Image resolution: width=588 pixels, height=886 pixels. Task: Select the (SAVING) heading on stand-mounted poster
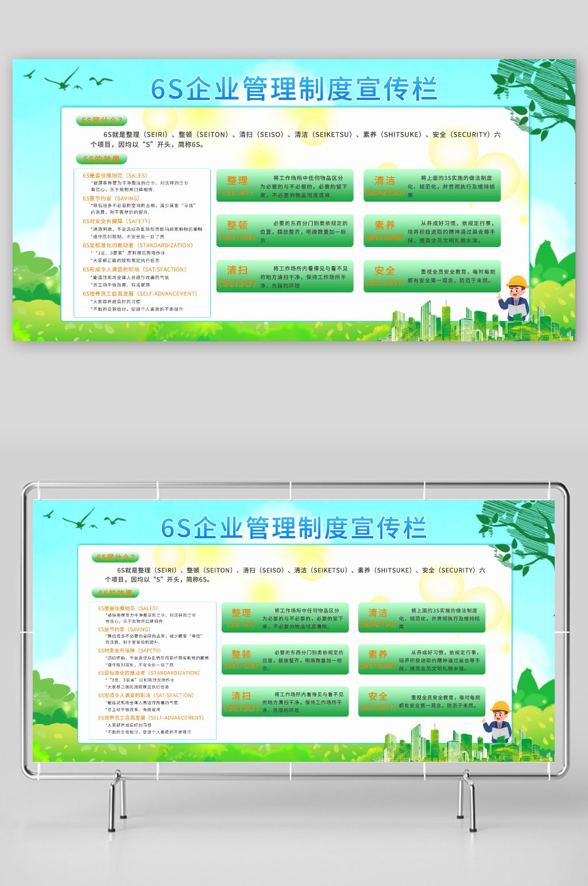(x=124, y=630)
